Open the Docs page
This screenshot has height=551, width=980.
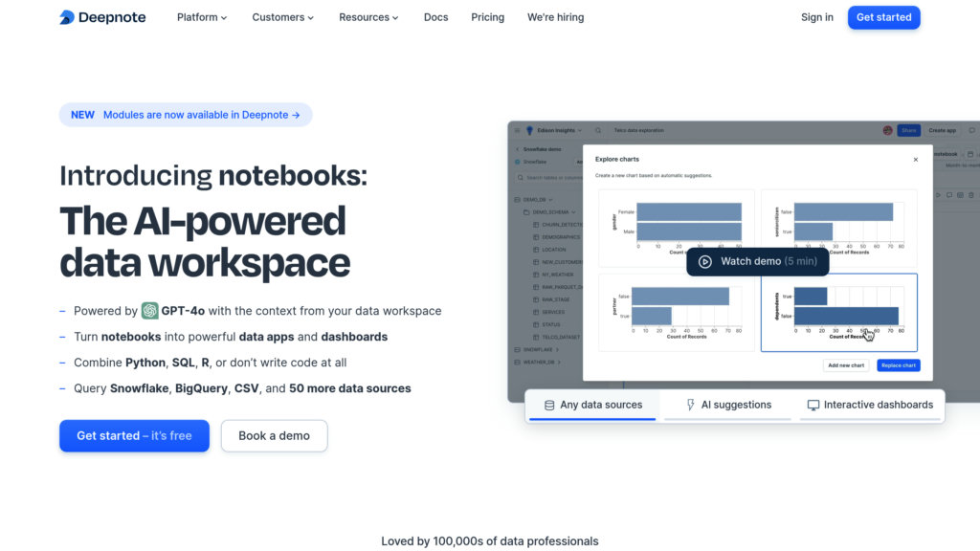pos(435,17)
